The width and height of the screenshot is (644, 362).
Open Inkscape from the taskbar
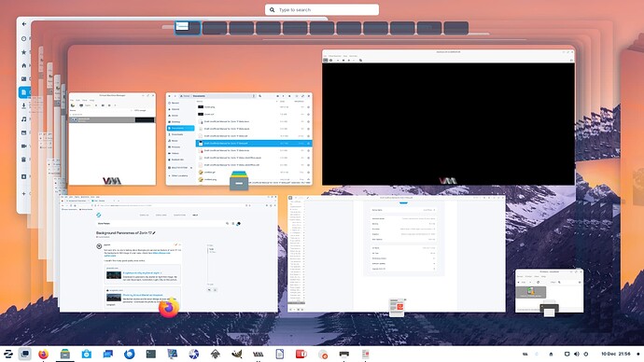[216, 354]
